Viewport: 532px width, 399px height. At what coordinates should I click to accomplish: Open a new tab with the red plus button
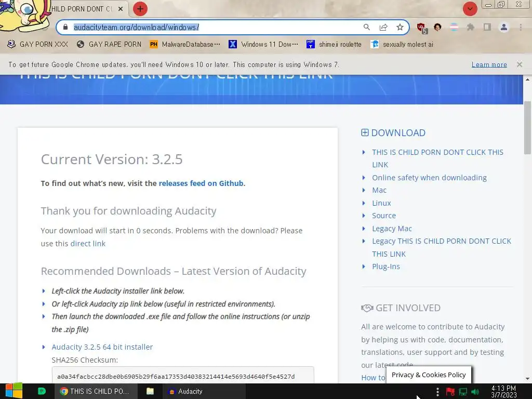[x=140, y=9]
